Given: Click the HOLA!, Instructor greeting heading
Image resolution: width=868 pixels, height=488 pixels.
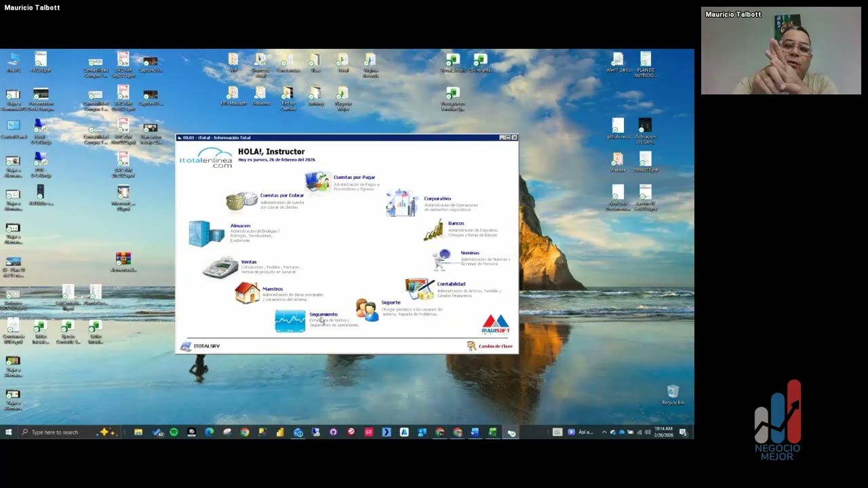Looking at the screenshot, I should coord(271,152).
